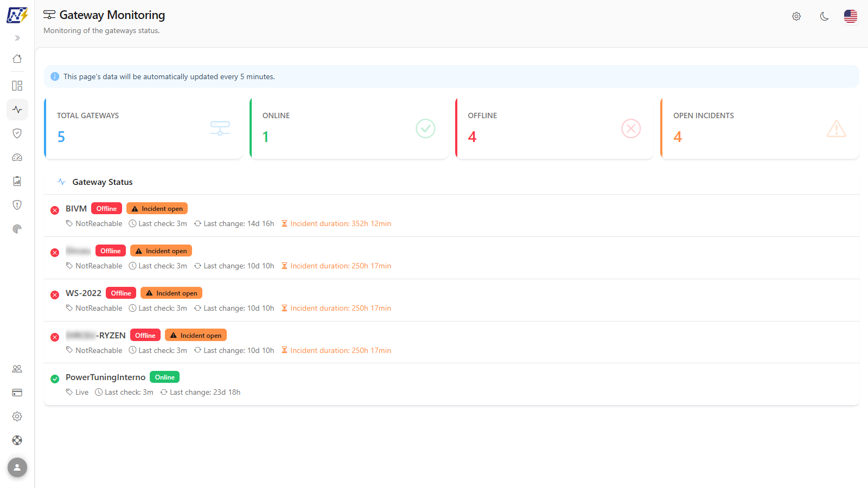868x488 pixels.
Task: Click the WS-2022 gateway name
Action: (x=84, y=293)
